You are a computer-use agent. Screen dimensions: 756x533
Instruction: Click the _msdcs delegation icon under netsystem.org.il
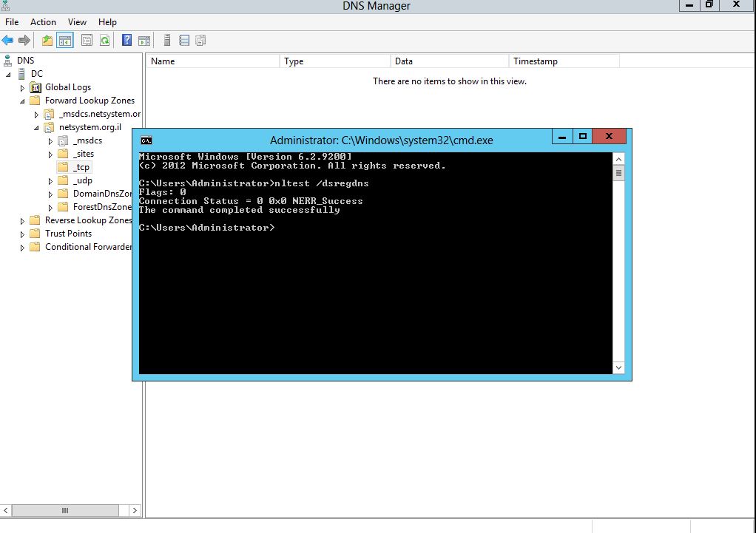(63, 140)
